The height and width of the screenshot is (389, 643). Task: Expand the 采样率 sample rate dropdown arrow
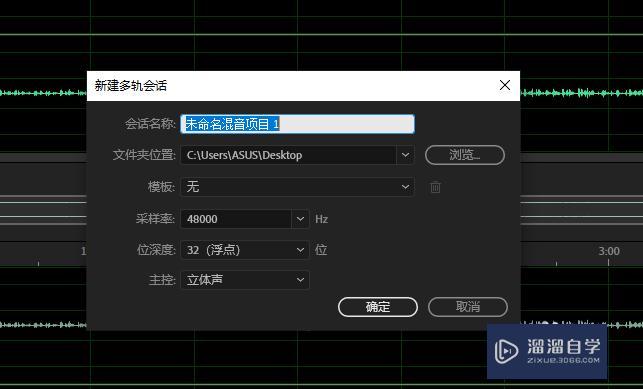click(300, 219)
